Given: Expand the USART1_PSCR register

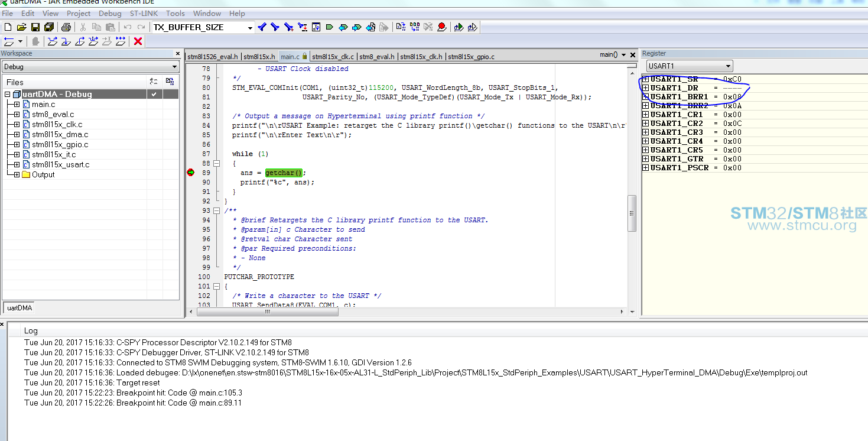Looking at the screenshot, I should pyautogui.click(x=646, y=168).
